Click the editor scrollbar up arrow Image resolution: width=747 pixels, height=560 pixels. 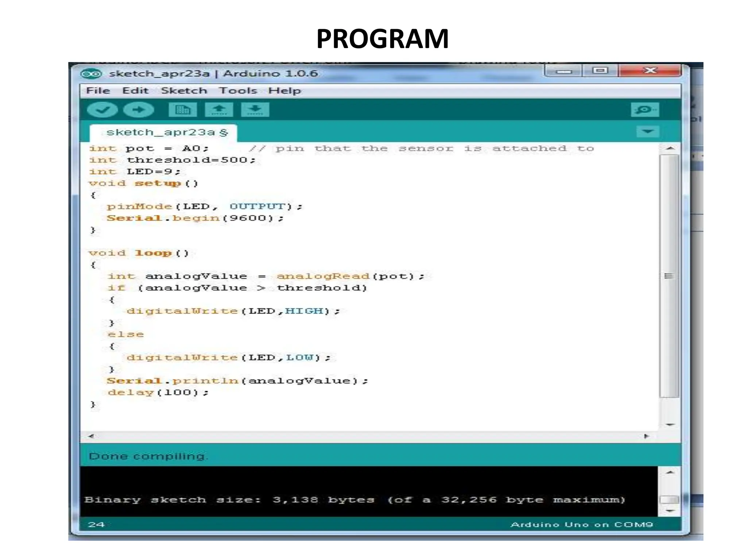pyautogui.click(x=670, y=148)
